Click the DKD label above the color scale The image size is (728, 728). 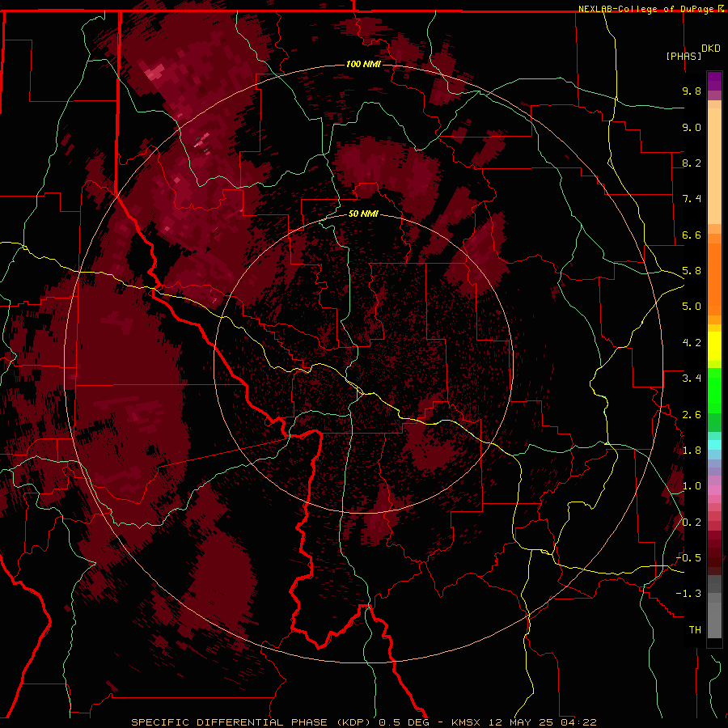click(x=711, y=49)
